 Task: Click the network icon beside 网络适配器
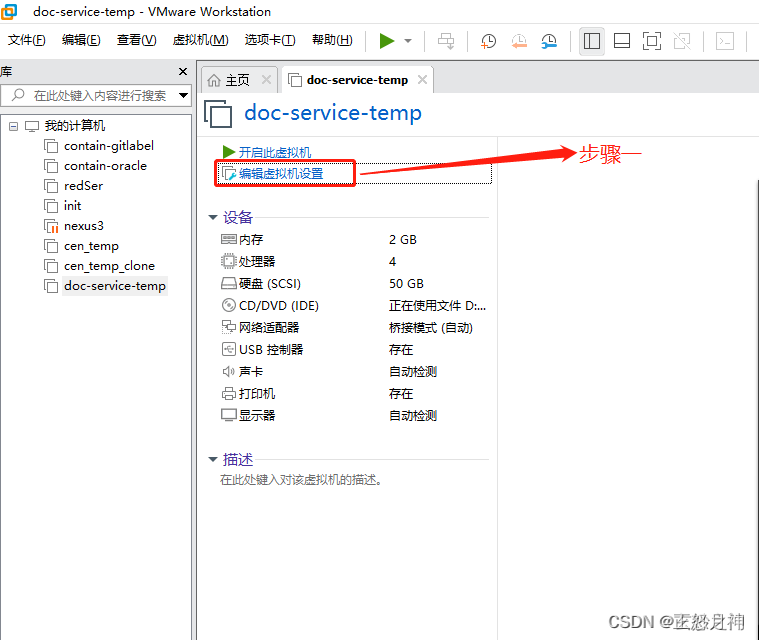pos(228,327)
